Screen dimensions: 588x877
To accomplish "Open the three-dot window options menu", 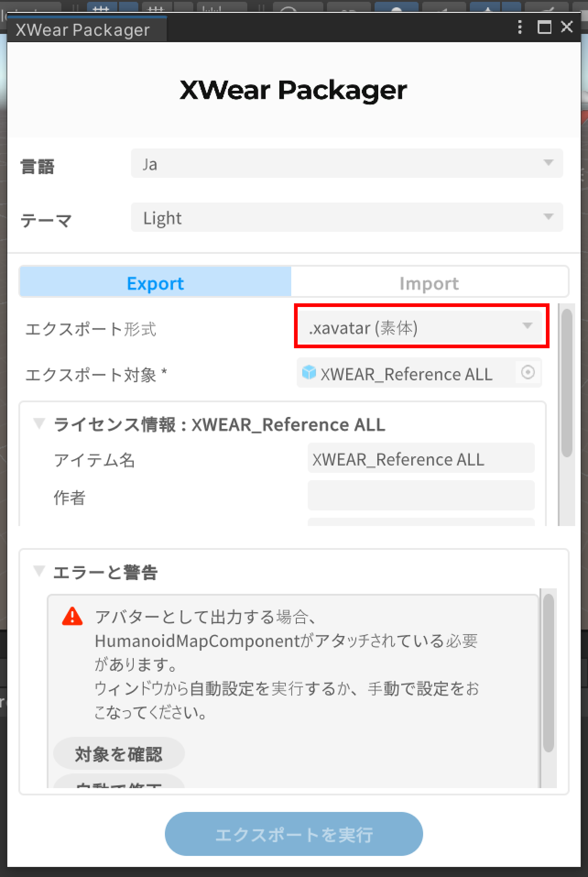I will point(519,27).
